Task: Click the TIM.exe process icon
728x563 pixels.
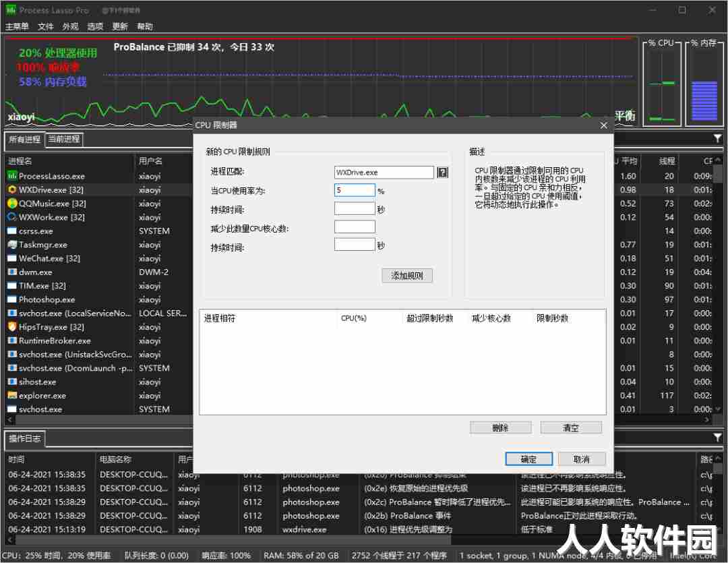Action: click(x=11, y=286)
